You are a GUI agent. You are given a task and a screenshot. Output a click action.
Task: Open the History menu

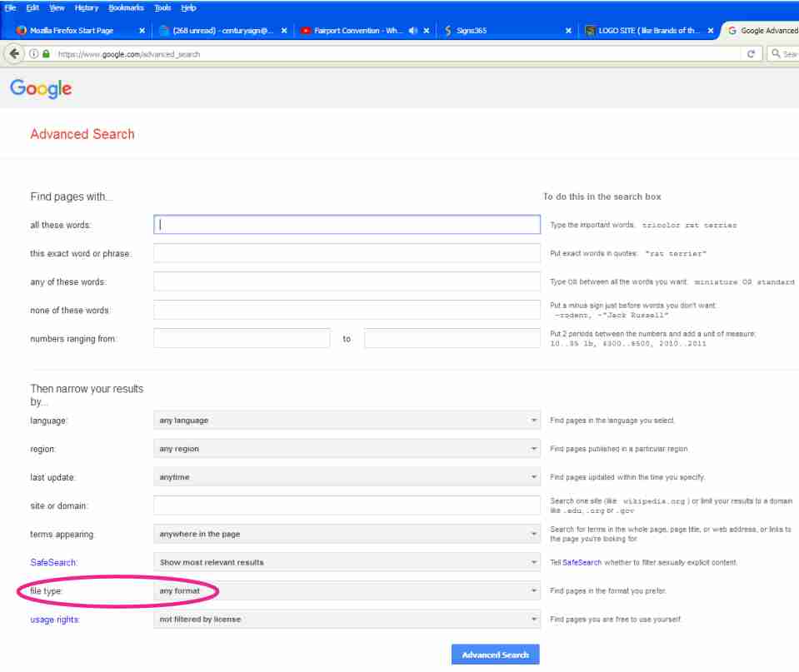(x=86, y=7)
